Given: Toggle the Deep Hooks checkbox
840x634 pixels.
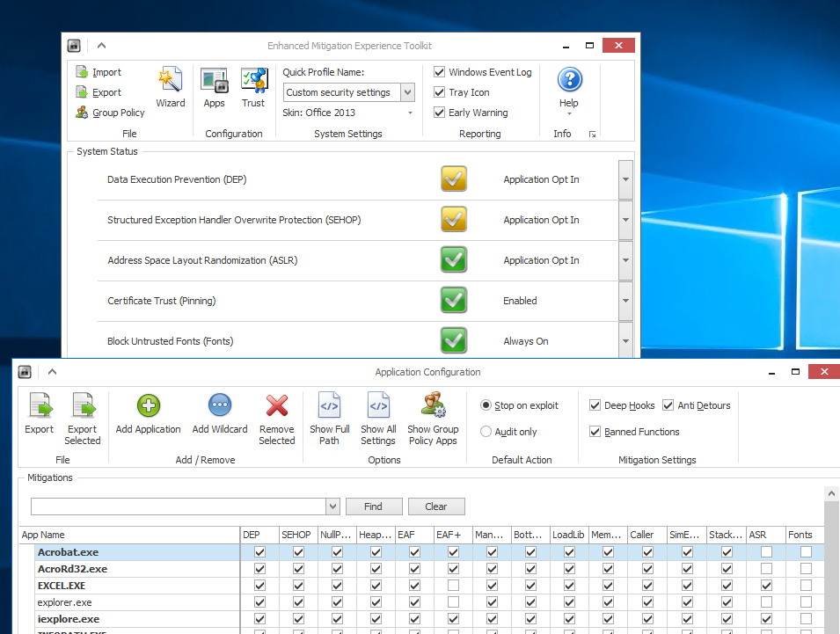Looking at the screenshot, I should click(x=595, y=405).
